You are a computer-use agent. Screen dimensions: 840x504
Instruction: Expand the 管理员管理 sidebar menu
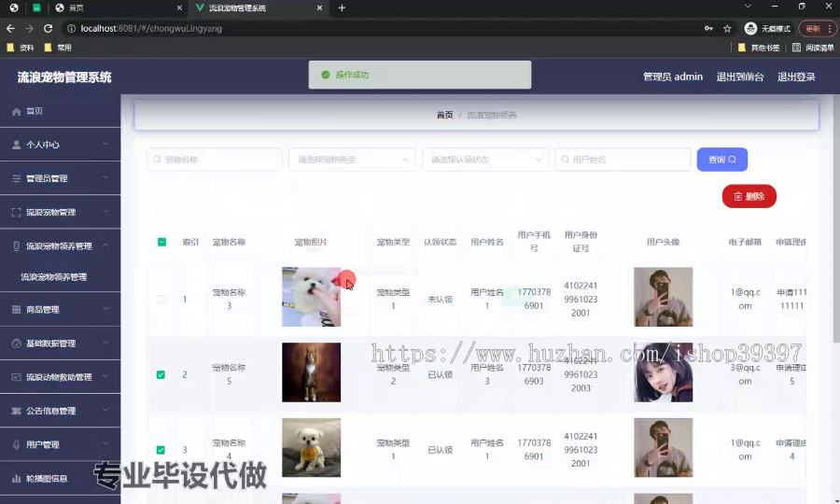pyautogui.click(x=60, y=178)
